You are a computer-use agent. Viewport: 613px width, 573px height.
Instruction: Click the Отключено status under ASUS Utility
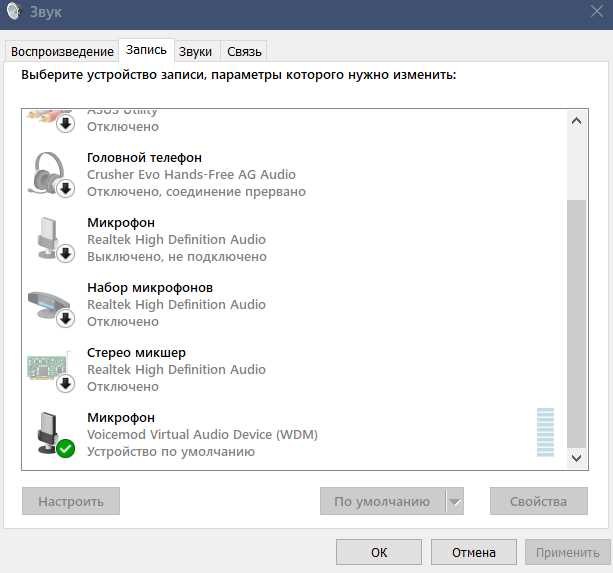[123, 127]
